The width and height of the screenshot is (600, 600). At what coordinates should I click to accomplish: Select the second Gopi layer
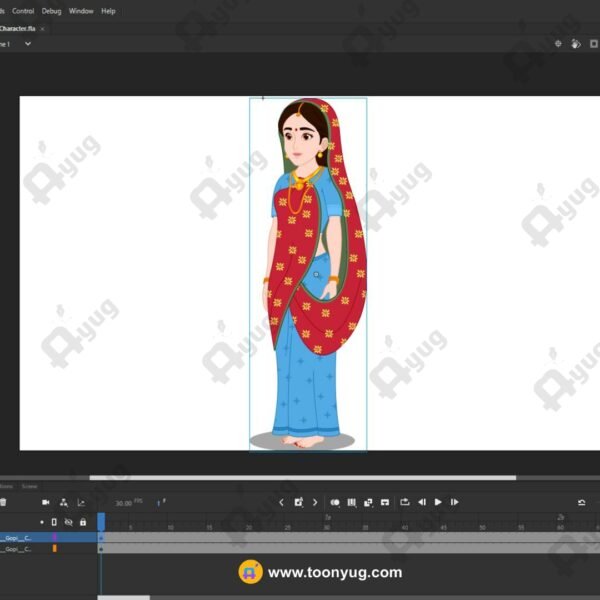16,548
